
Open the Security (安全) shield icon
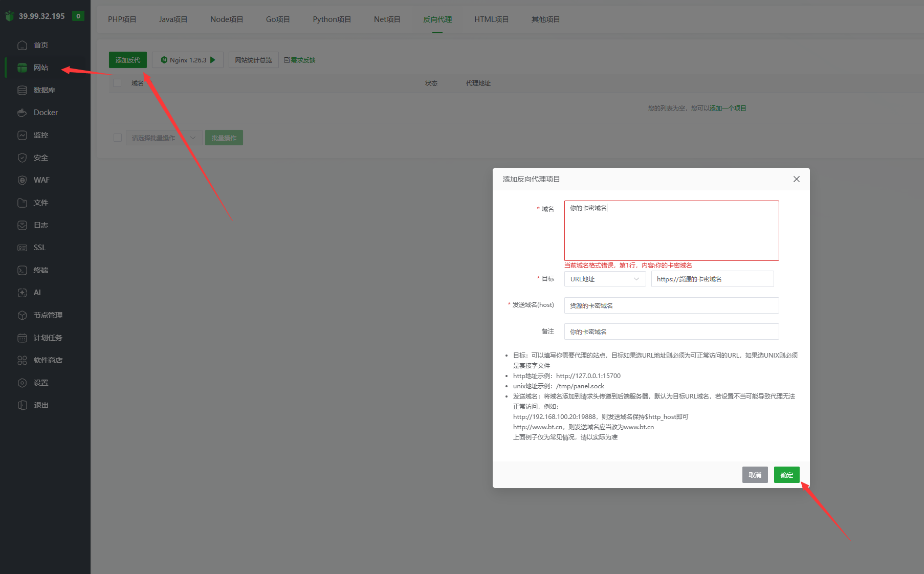pos(22,158)
